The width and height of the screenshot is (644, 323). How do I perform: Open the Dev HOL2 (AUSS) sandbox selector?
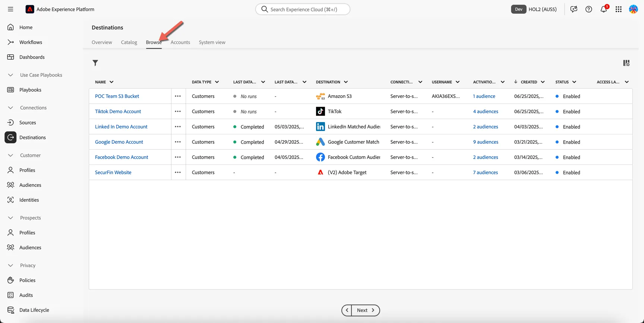click(534, 9)
